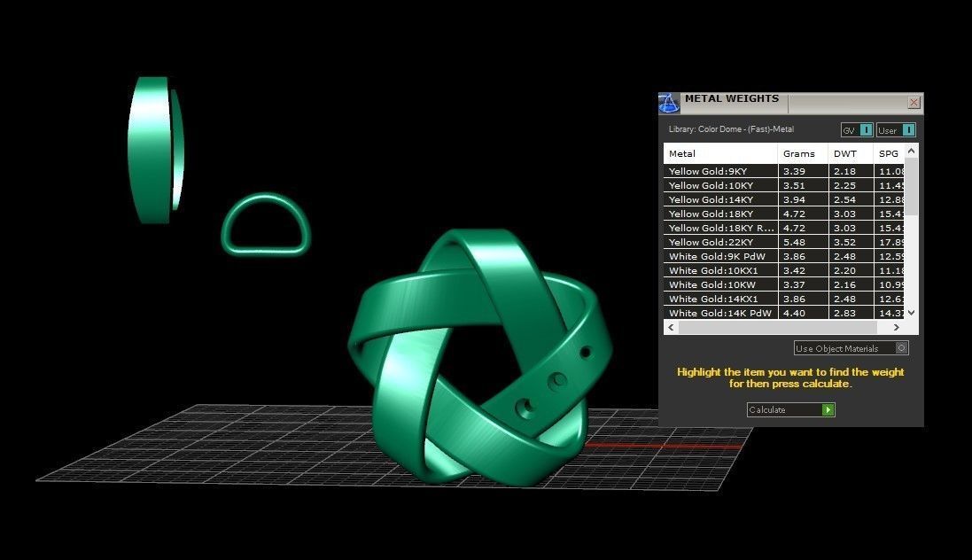Select the White Gold:10KW row
Image resolution: width=972 pixels, height=560 pixels.
click(x=783, y=284)
